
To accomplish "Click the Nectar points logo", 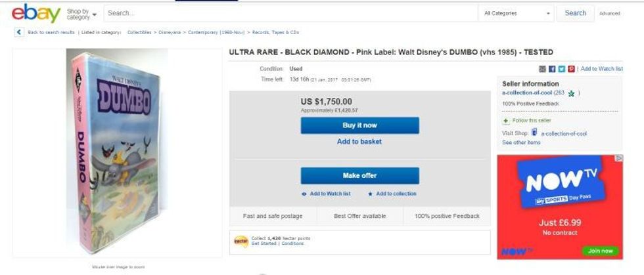I will tap(241, 241).
